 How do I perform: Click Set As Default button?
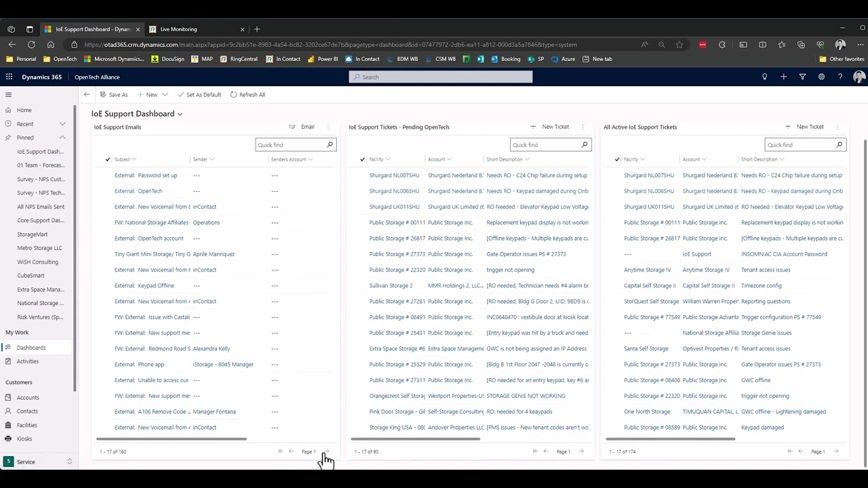click(199, 95)
